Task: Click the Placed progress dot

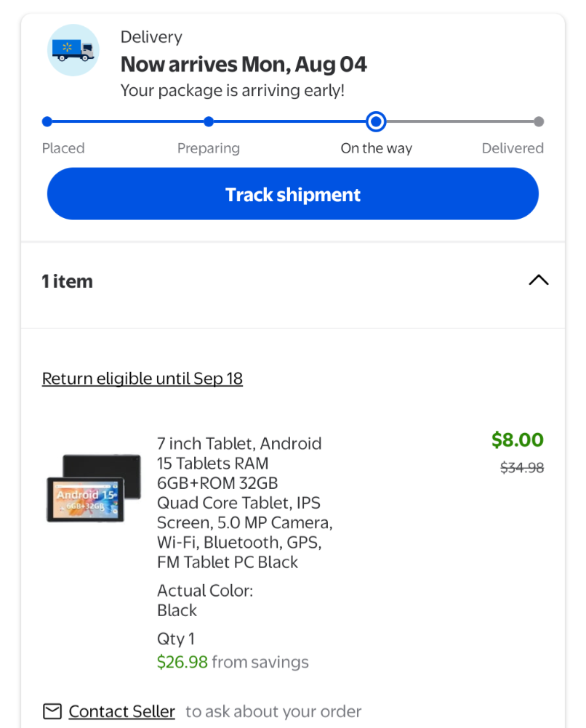Action: [47, 122]
